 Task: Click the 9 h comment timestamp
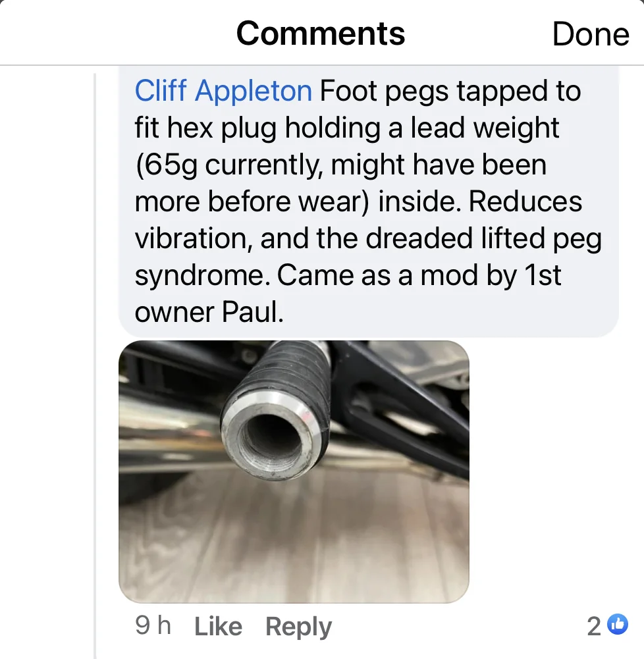[x=153, y=625]
